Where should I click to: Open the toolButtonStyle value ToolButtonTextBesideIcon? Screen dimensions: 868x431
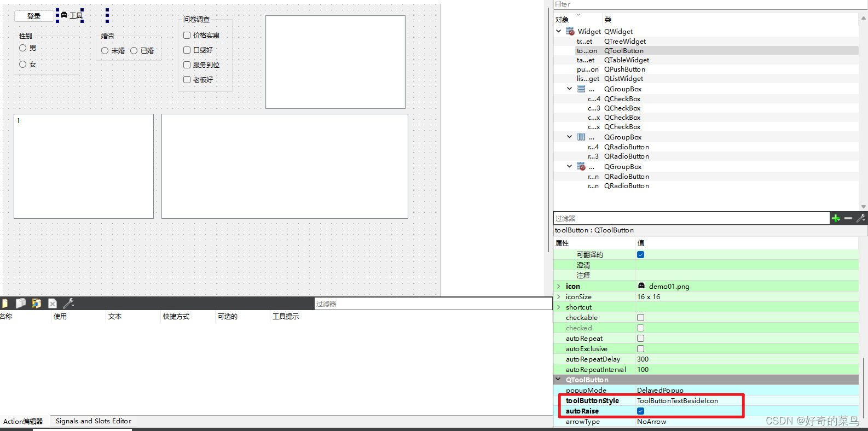coord(678,400)
